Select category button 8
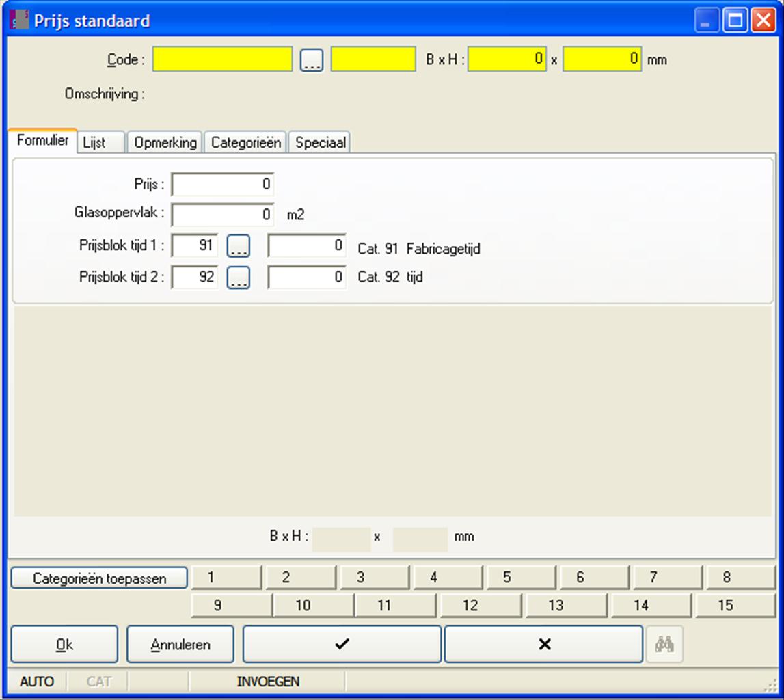784x700 pixels. (740, 578)
